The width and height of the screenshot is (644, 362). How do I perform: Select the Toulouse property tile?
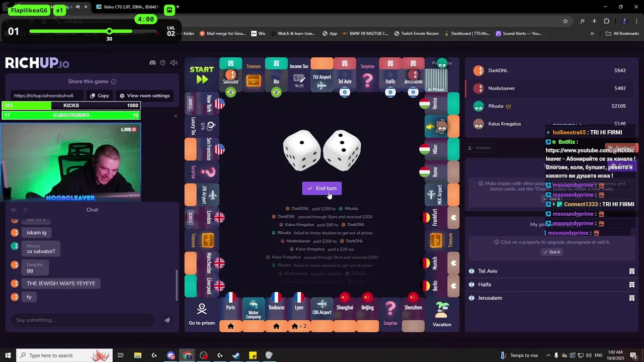[276, 315]
